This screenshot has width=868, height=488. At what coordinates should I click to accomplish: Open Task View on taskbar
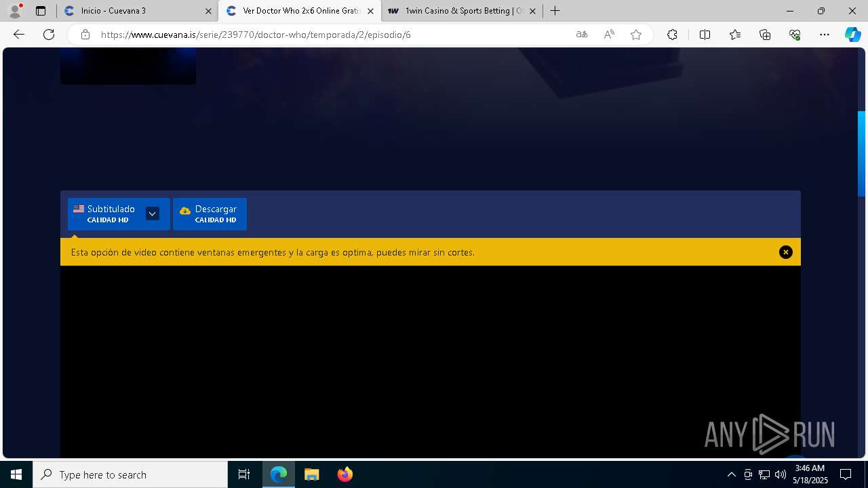pyautogui.click(x=244, y=474)
